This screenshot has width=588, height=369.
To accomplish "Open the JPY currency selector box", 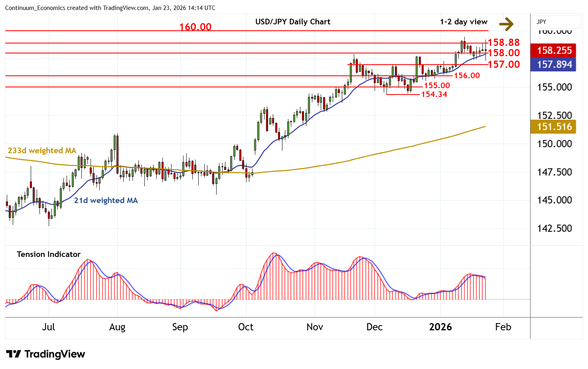I will [556, 22].
